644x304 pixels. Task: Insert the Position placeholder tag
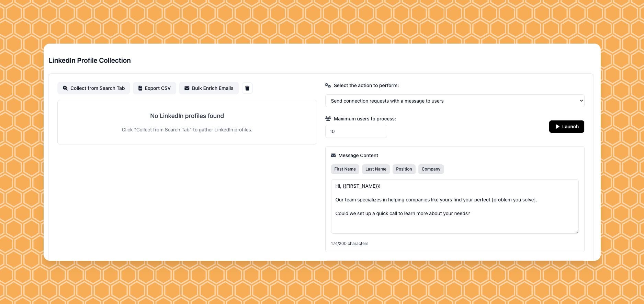[x=404, y=169]
